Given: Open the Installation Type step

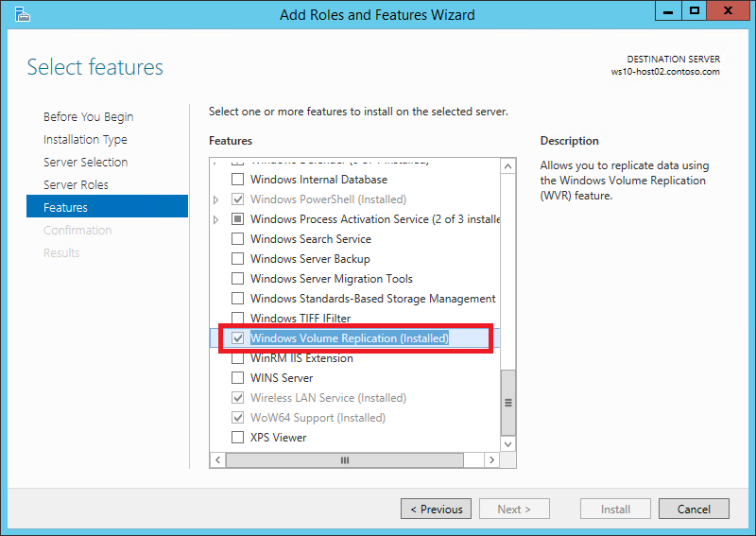Looking at the screenshot, I should (x=85, y=139).
